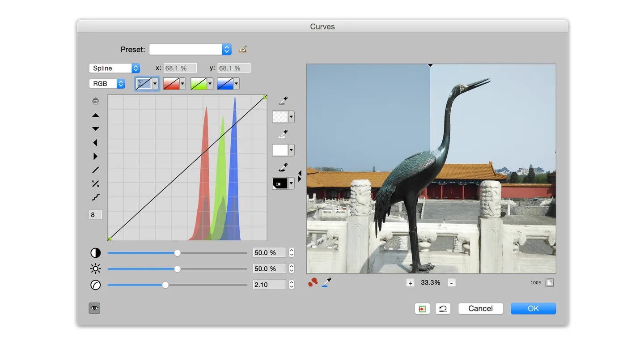The image size is (644, 358).
Task: Click the gamma slider handle
Action: (165, 285)
